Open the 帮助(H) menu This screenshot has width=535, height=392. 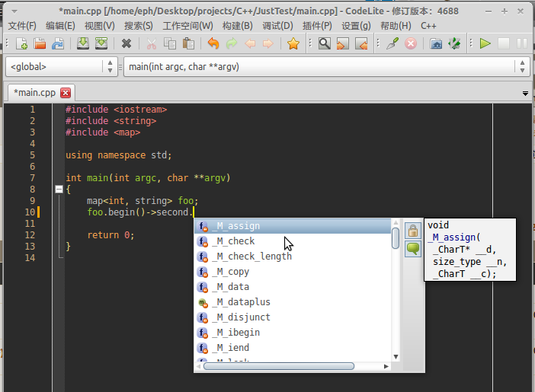396,26
